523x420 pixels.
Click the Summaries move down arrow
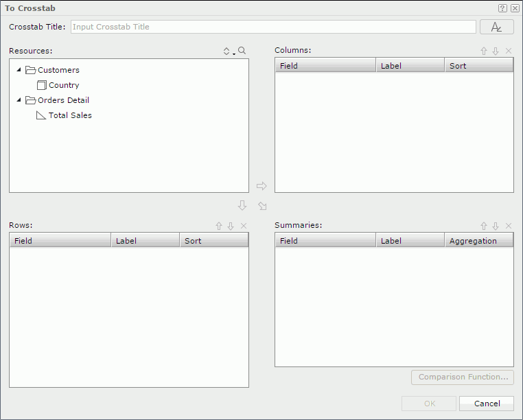pyautogui.click(x=496, y=226)
